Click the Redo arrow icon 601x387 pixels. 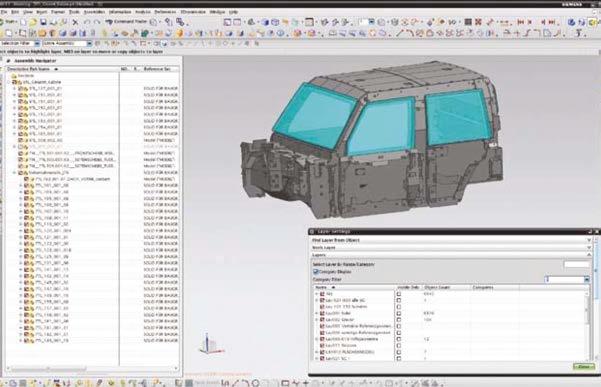pos(97,22)
